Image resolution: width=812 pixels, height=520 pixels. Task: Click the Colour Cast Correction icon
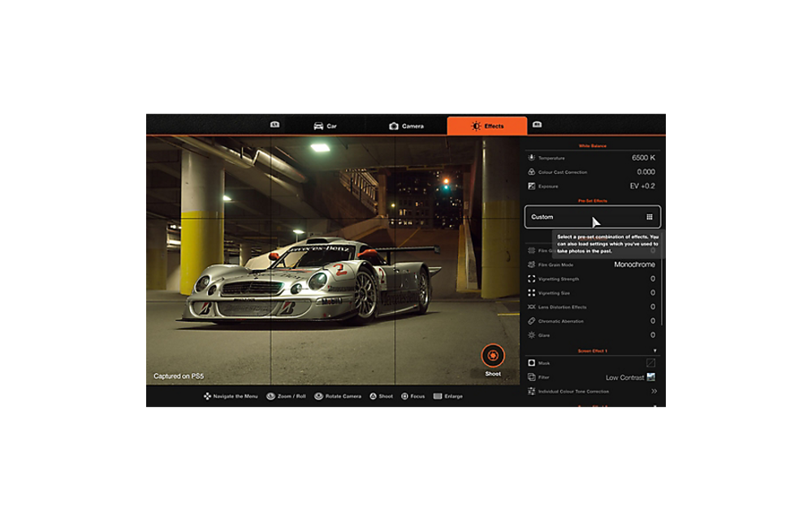(531, 171)
